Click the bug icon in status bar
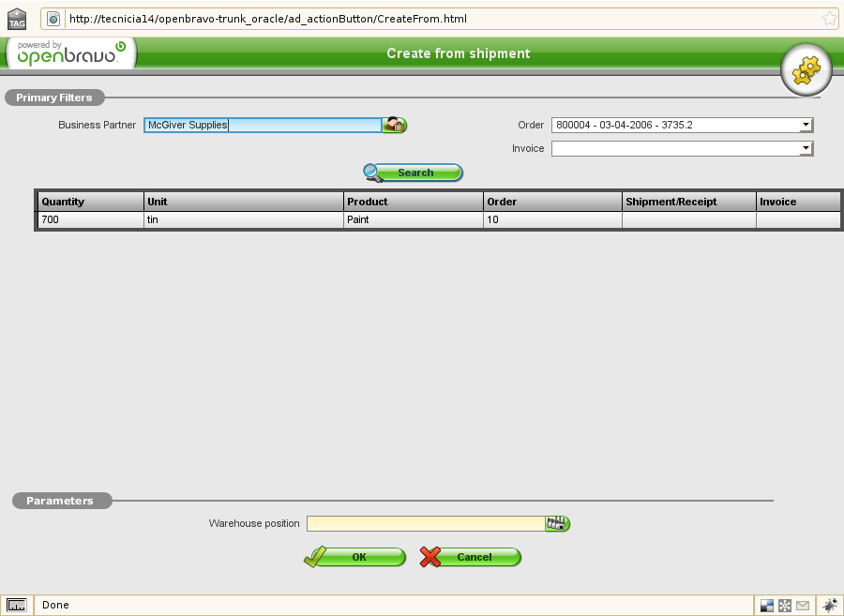This screenshot has width=844, height=616. (830, 605)
